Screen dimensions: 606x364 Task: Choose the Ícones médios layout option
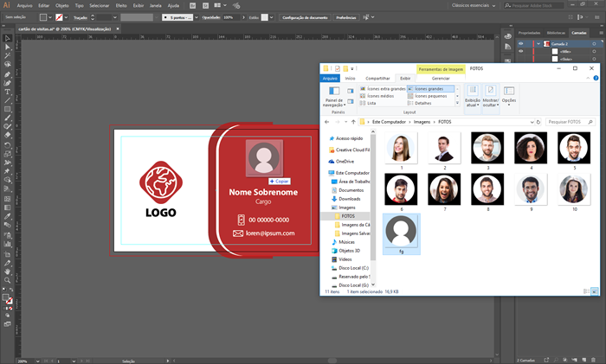point(377,96)
